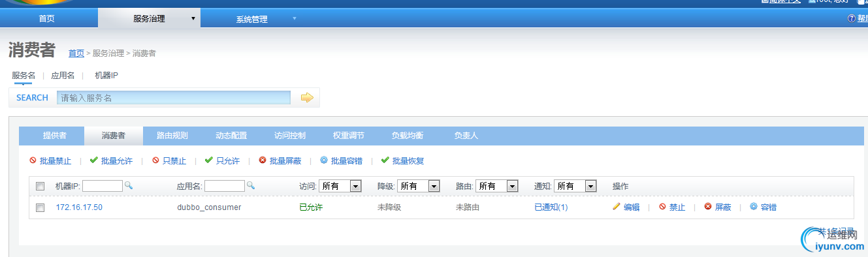Click the 只允许 link

(x=228, y=160)
